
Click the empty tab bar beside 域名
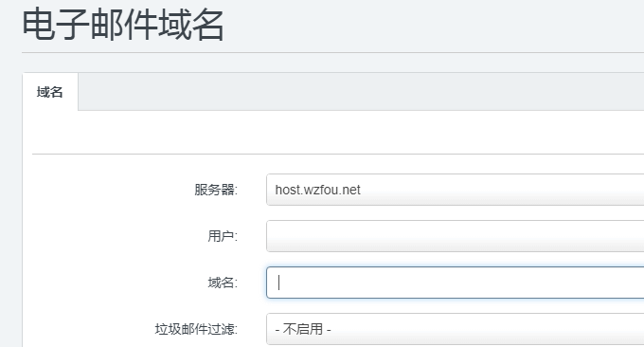click(x=361, y=92)
